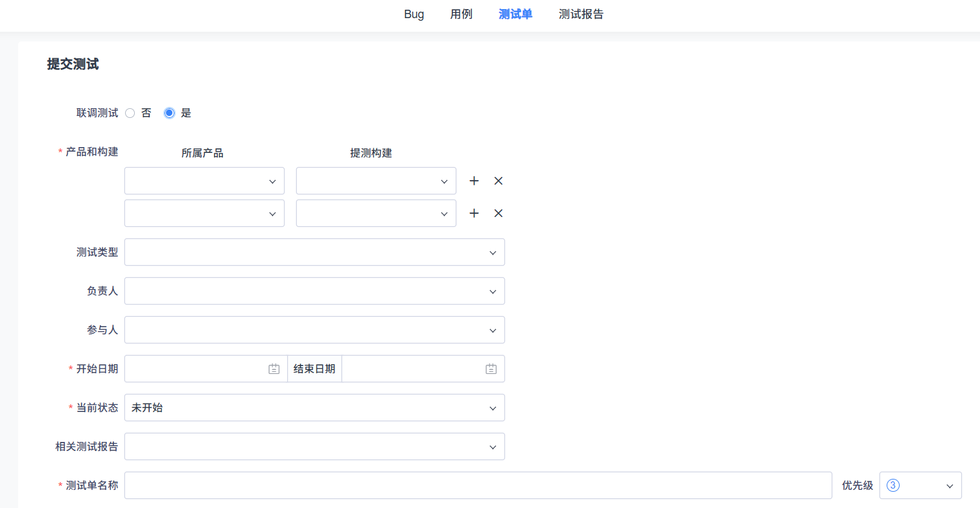Expand the 相关测试报告 dropdown
The height and width of the screenshot is (508, 980).
[314, 446]
